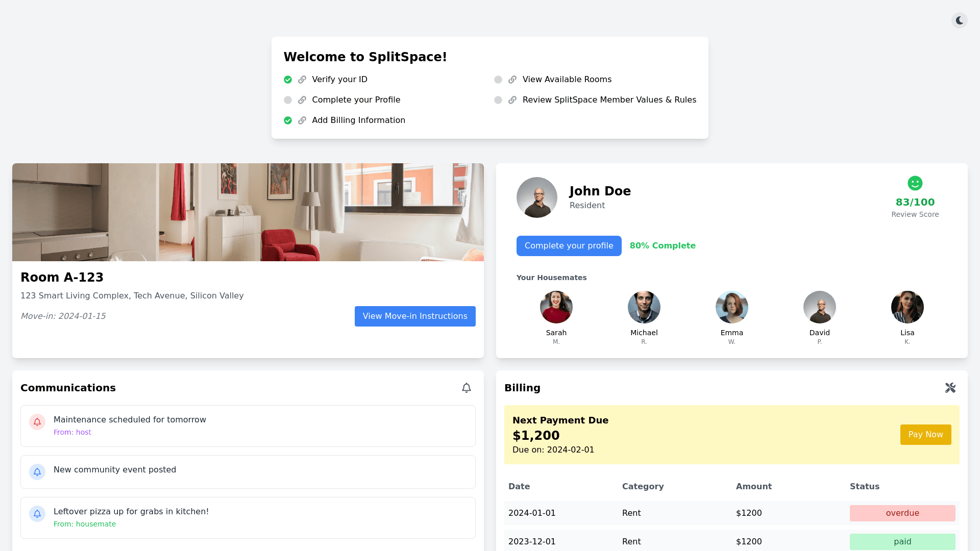
Task: Check the Review Member Values & Rules circle
Action: [x=498, y=100]
